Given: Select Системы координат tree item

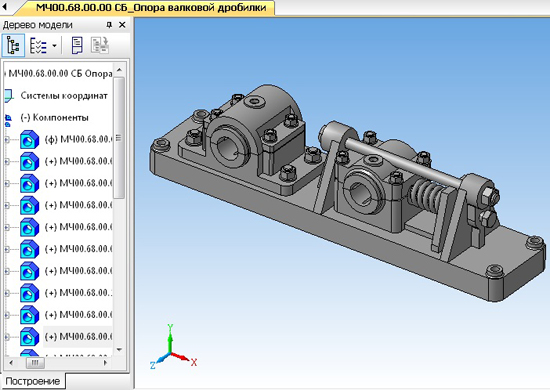Looking at the screenshot, I should coord(64,95).
